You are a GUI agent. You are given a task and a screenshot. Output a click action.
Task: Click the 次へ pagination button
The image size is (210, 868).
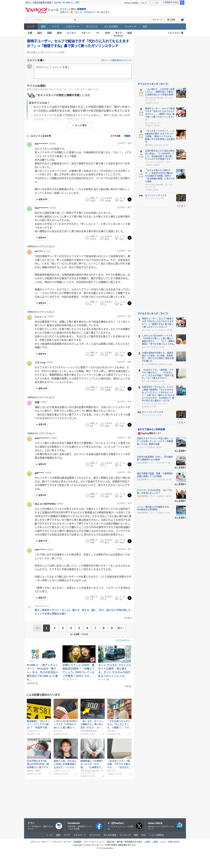pos(121,628)
